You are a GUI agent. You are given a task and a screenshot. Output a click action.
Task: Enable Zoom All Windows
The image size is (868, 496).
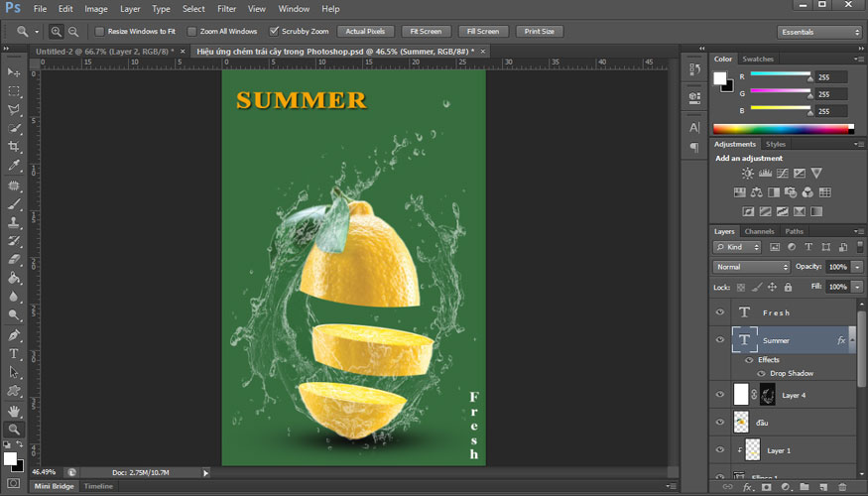(x=192, y=32)
